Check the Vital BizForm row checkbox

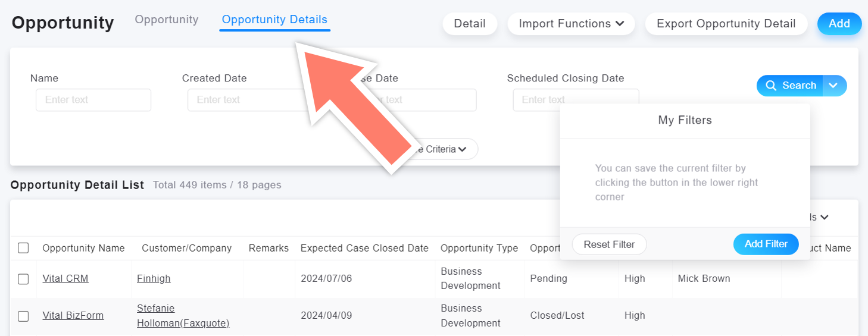point(23,316)
